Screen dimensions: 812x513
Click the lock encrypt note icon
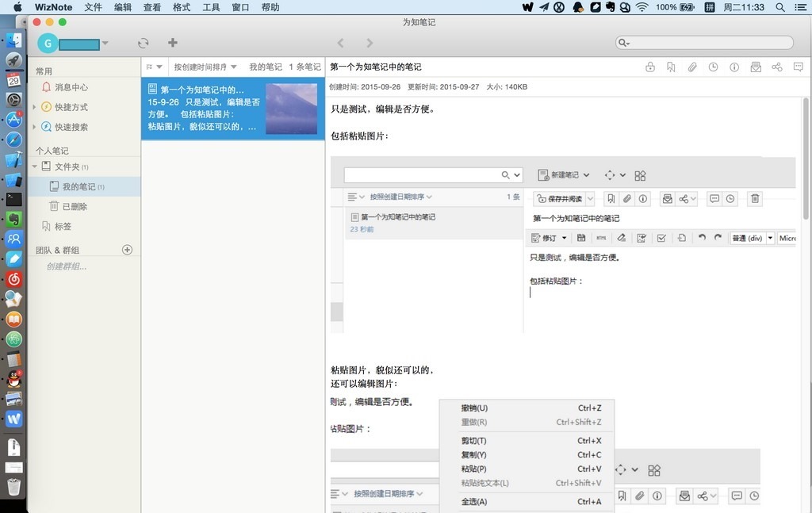click(650, 67)
